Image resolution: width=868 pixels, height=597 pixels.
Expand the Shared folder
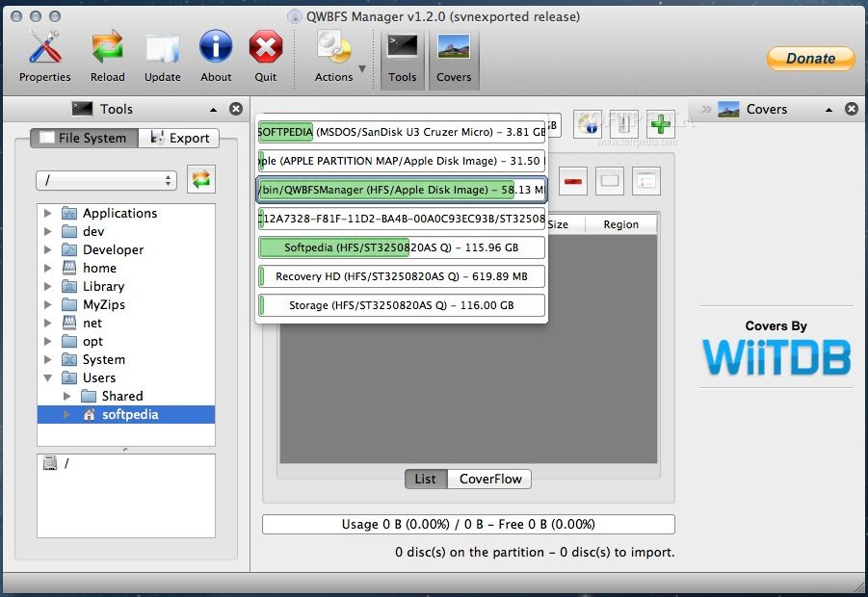coord(67,396)
